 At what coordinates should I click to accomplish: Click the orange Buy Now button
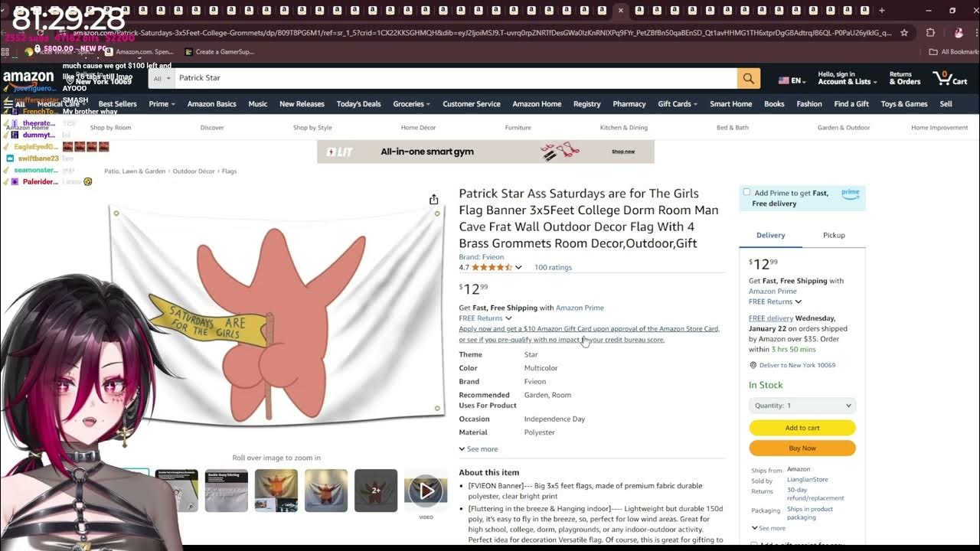[802, 448]
